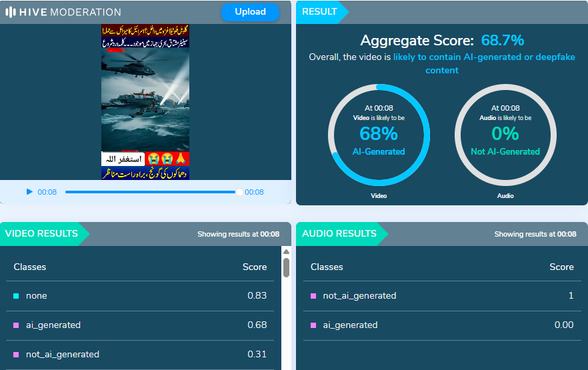Click the 68% AI-Generated video circle gauge
Image resolution: width=588 pixels, height=370 pixels.
click(379, 134)
